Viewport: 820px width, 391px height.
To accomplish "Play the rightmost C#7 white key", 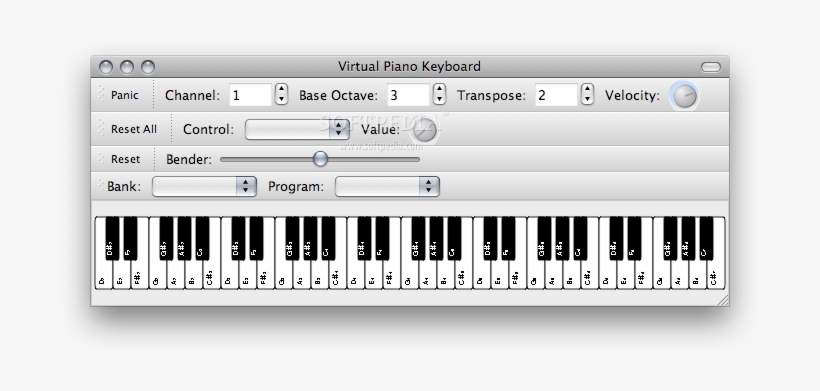I will click(x=716, y=275).
